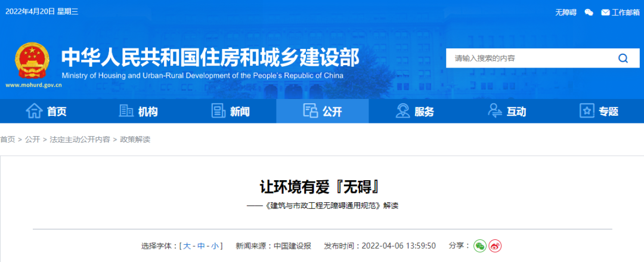Open the 专题 navigation tab
644x262 pixels.
click(x=599, y=111)
